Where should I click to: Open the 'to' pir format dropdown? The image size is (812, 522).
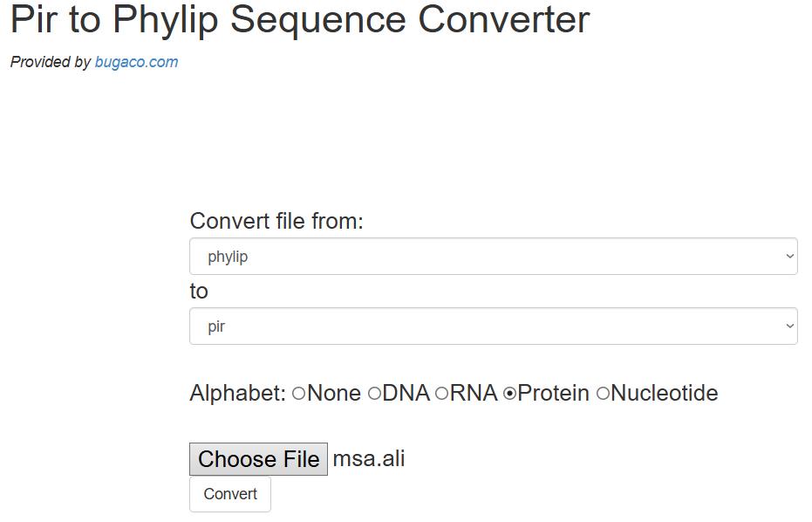coord(493,326)
